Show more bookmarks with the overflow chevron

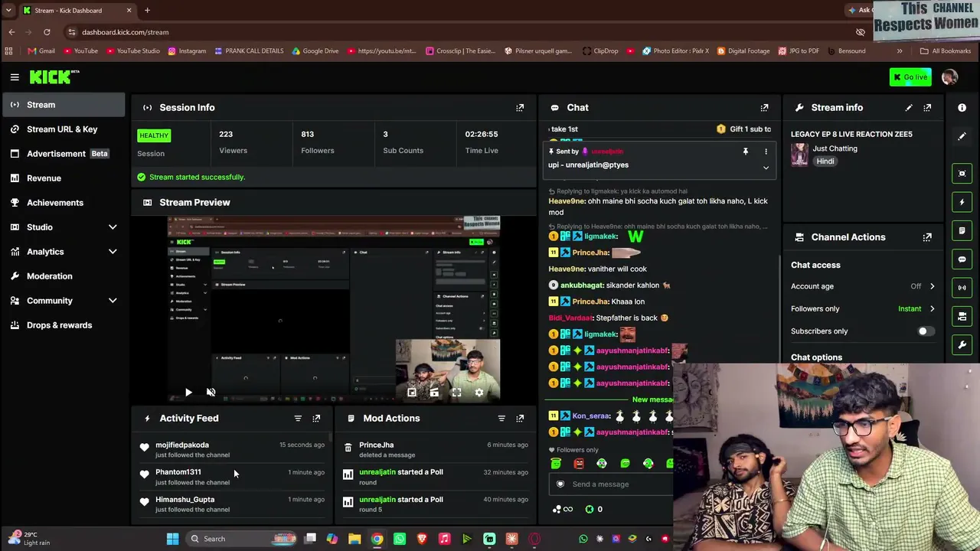pyautogui.click(x=900, y=51)
